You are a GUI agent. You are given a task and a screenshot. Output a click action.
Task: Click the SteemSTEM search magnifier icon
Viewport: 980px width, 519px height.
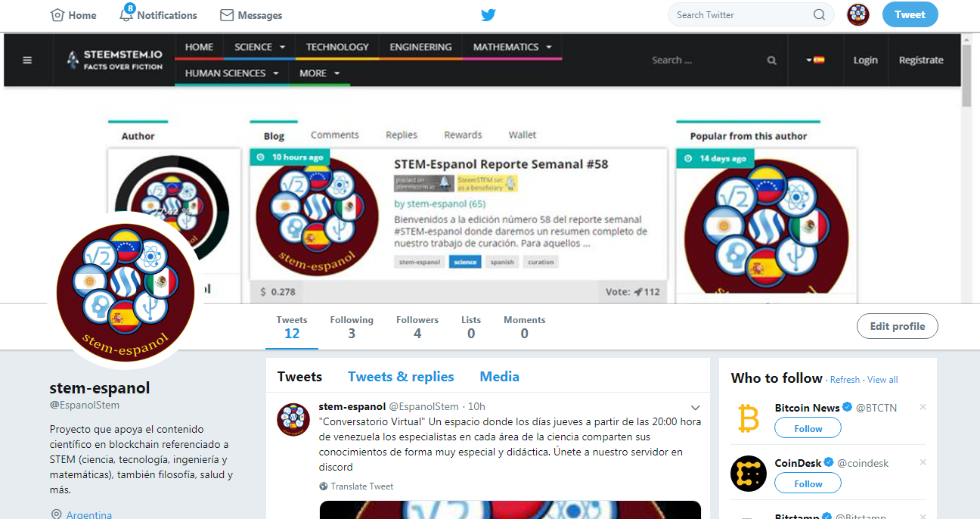pos(771,61)
